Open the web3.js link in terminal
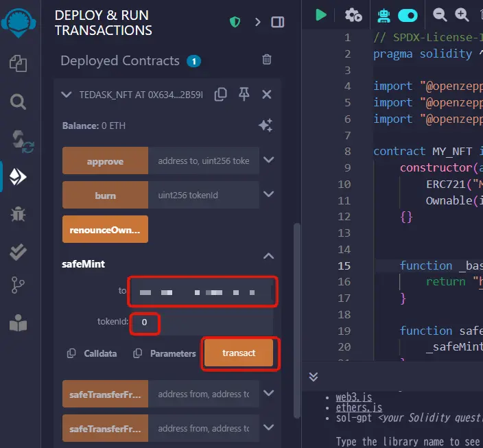483x448 pixels. tap(353, 397)
